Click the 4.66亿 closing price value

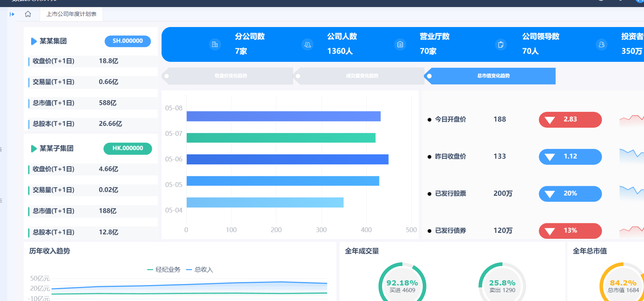pos(109,169)
